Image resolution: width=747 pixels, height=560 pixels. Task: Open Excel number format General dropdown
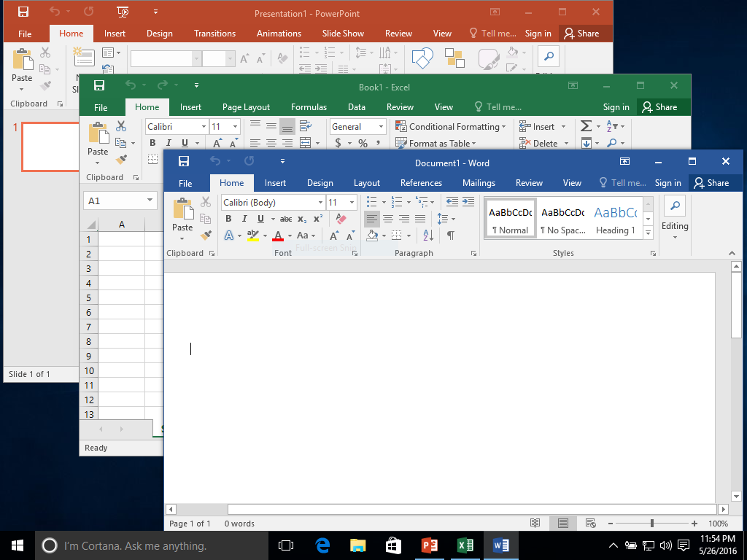[x=381, y=127]
